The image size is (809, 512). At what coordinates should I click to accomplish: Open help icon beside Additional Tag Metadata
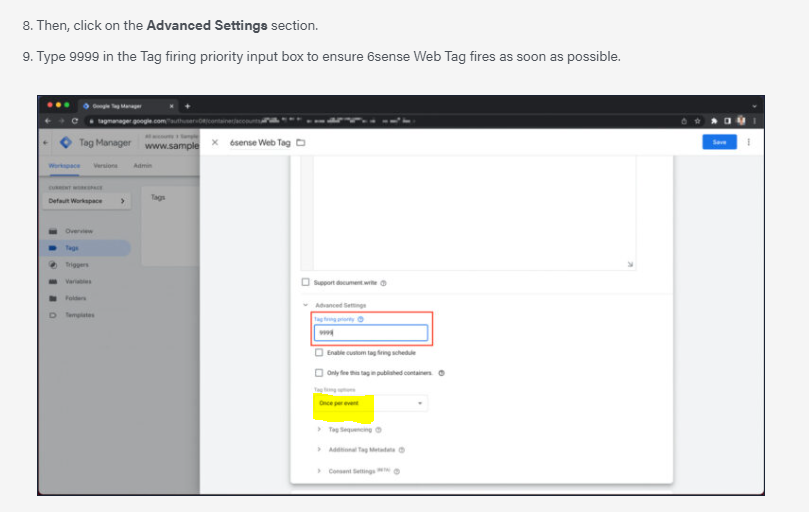click(402, 450)
